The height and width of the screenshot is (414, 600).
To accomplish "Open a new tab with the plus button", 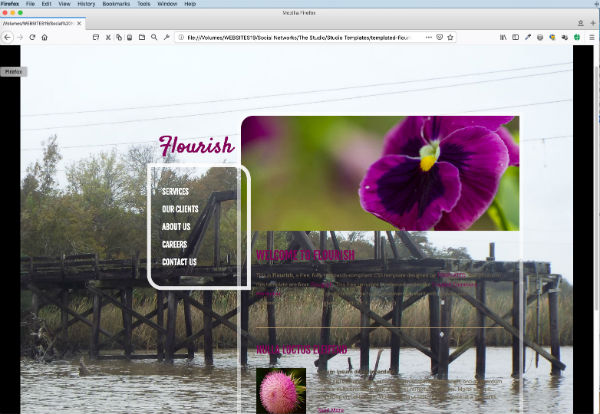I will 593,23.
